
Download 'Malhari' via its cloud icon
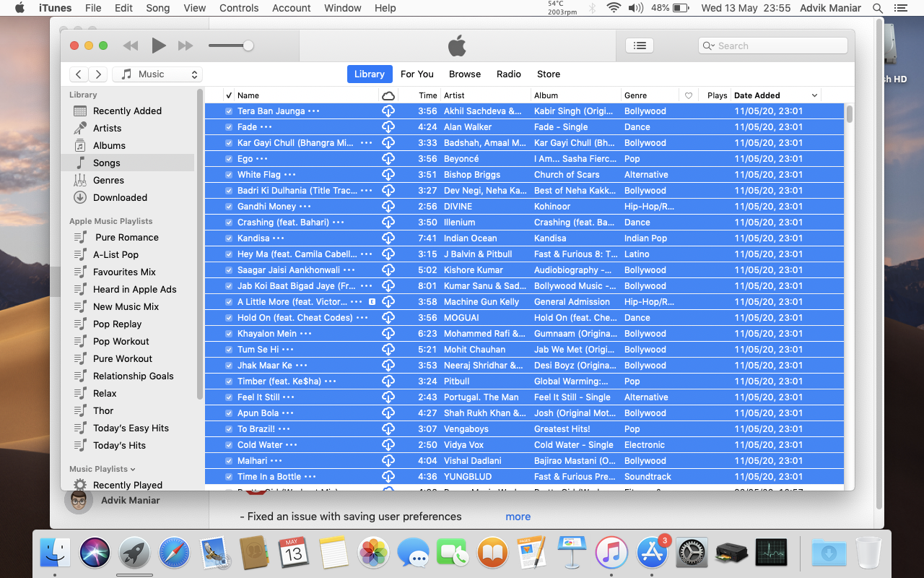pyautogui.click(x=388, y=461)
